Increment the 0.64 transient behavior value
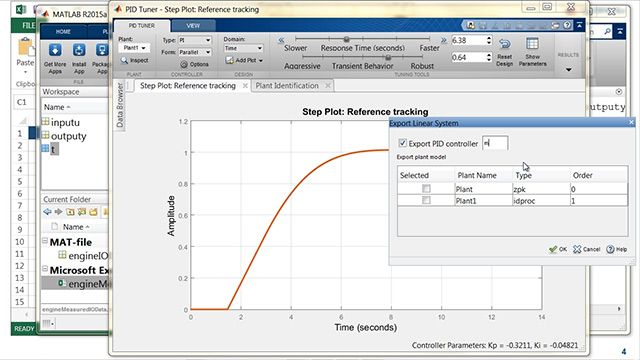640x360 pixels. click(x=489, y=55)
